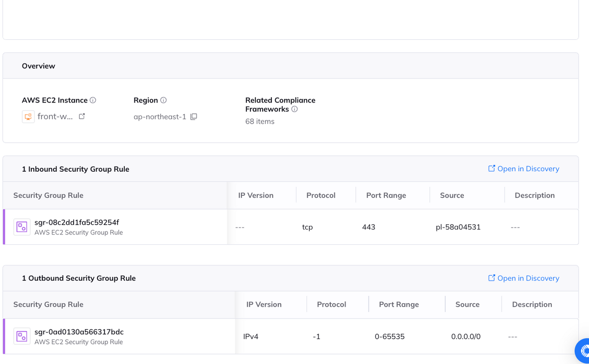Click the Region info icon
The image size is (589, 364).
[x=163, y=100]
